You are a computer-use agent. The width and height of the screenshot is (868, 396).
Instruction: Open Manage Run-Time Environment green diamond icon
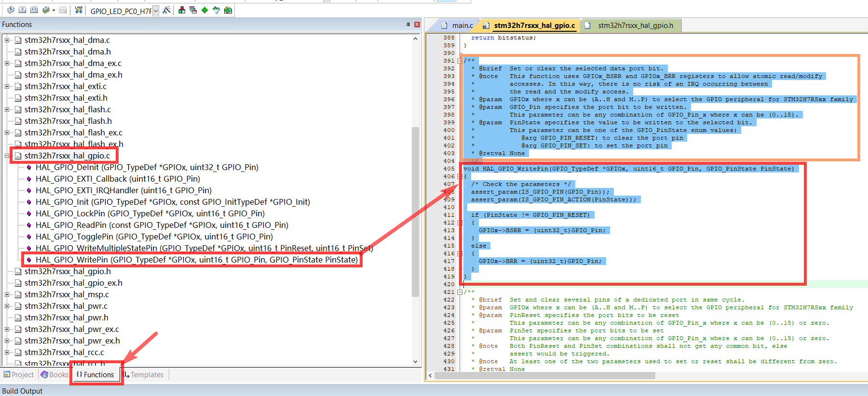205,10
